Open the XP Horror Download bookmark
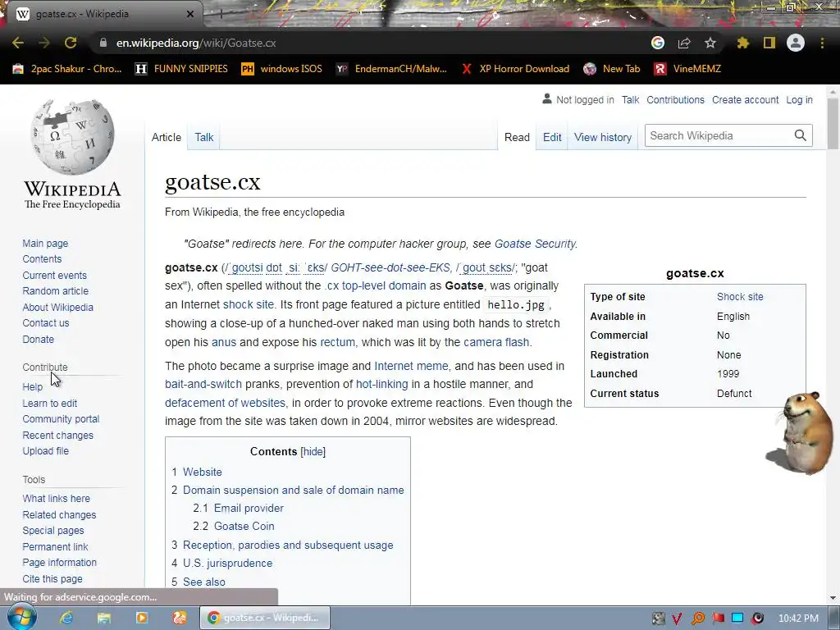840x630 pixels. 515,69
